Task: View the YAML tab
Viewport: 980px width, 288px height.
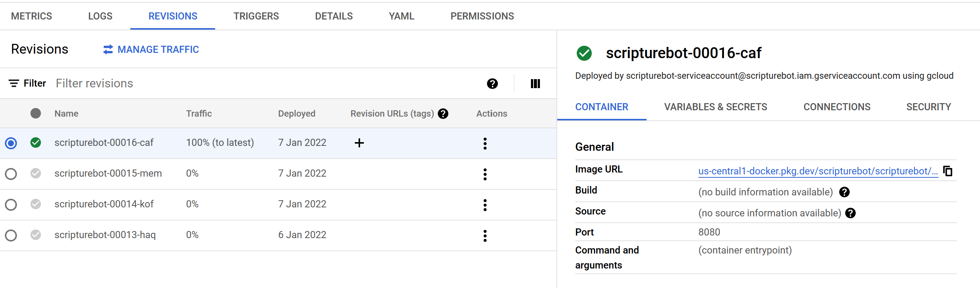Action: click(x=401, y=16)
